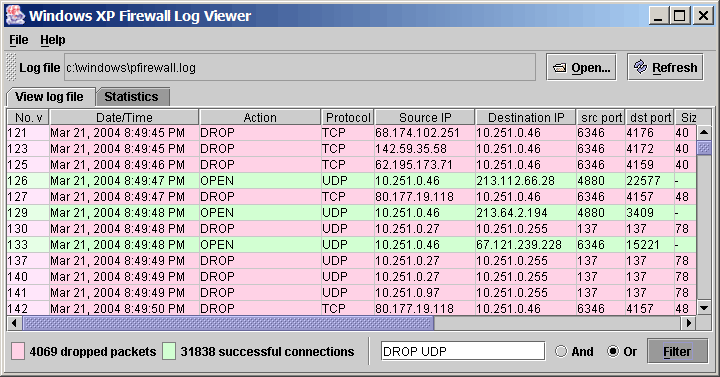Select source IP 62.195.173.71

pyautogui.click(x=425, y=165)
